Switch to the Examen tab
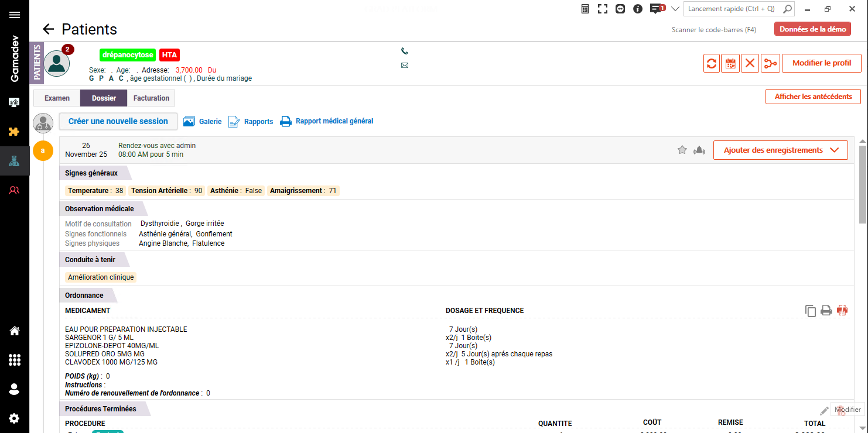The image size is (868, 433). coord(57,98)
